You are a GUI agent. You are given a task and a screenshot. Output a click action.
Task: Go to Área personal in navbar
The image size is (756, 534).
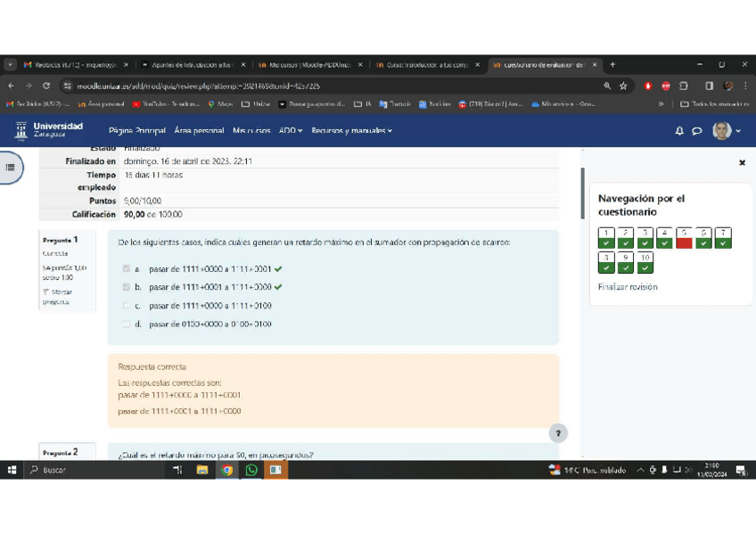coord(199,131)
